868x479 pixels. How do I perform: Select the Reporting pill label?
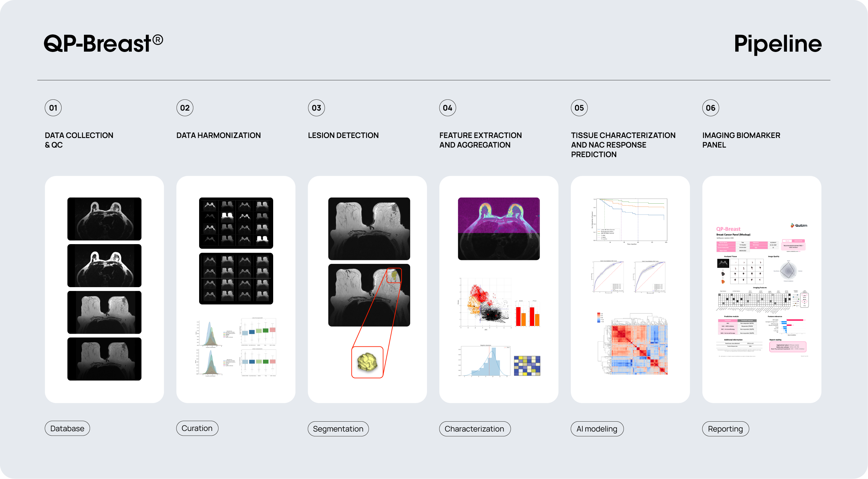[x=725, y=429]
